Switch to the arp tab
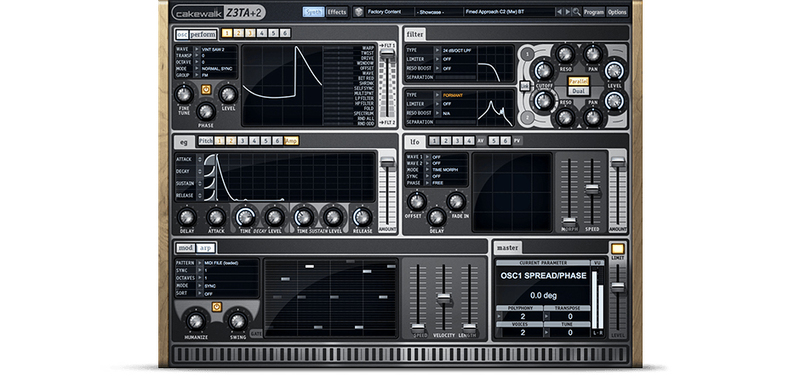Image resolution: width=800 pixels, height=386 pixels. point(206,248)
